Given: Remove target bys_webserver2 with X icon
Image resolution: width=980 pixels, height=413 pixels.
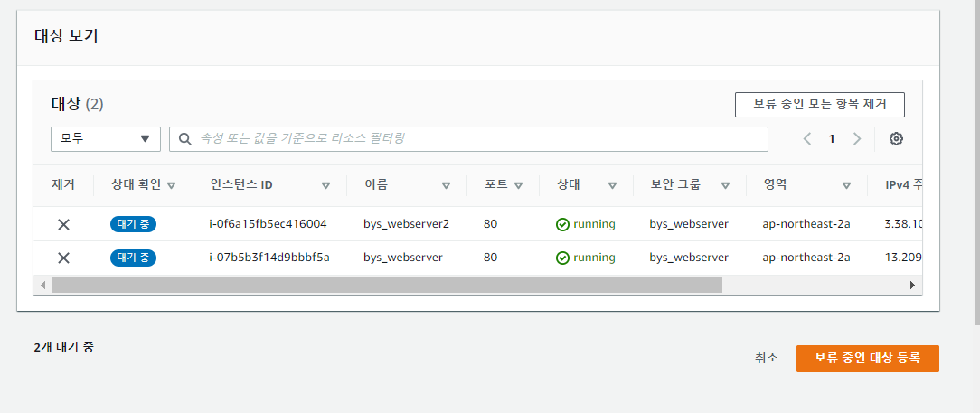Looking at the screenshot, I should (63, 224).
